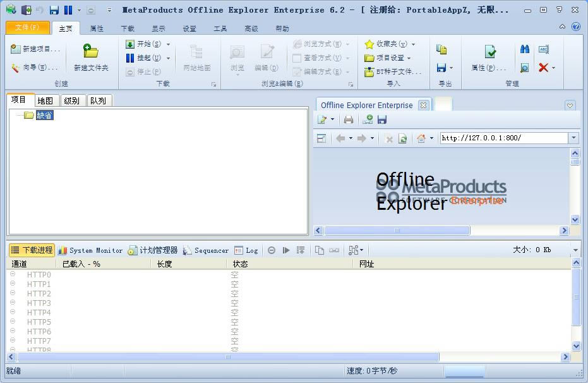Screen dimensions: 588x383
Task: Click the refresh icon in browser toolbar
Action: click(402, 138)
